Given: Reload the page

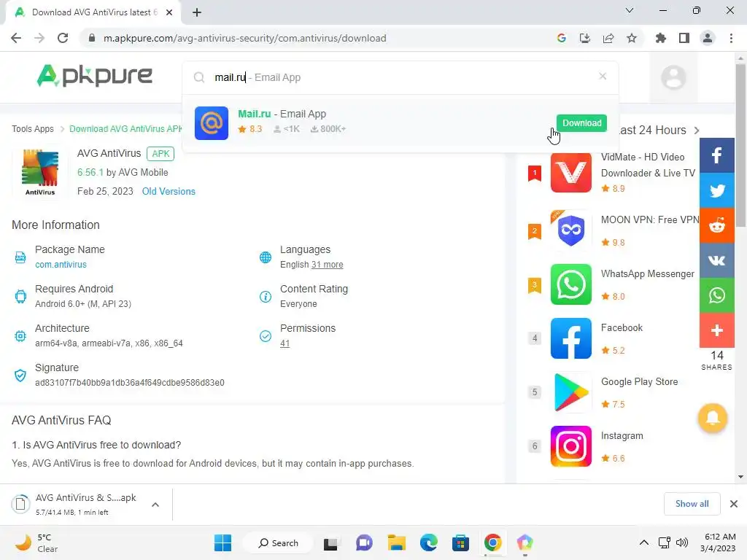Looking at the screenshot, I should pos(63,38).
